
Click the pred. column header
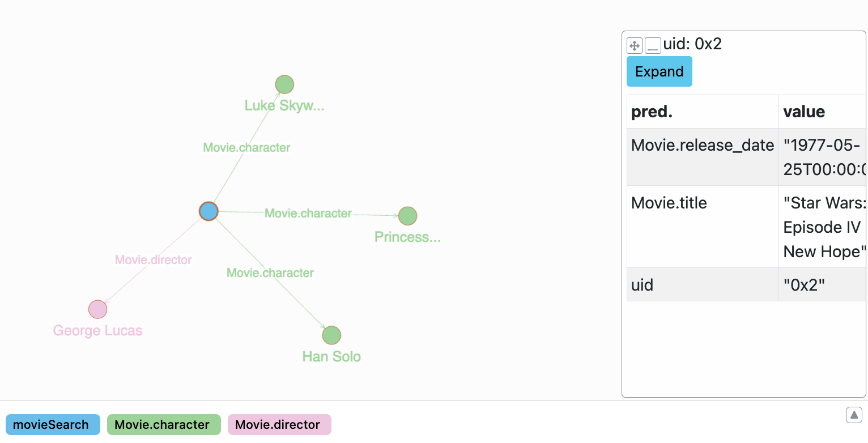click(x=652, y=112)
